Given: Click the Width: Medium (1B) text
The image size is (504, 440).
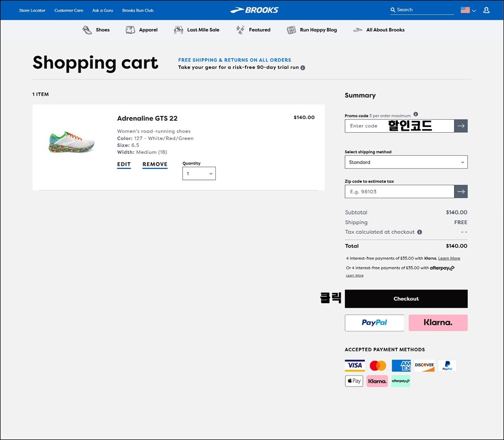Looking at the screenshot, I should click(142, 152).
